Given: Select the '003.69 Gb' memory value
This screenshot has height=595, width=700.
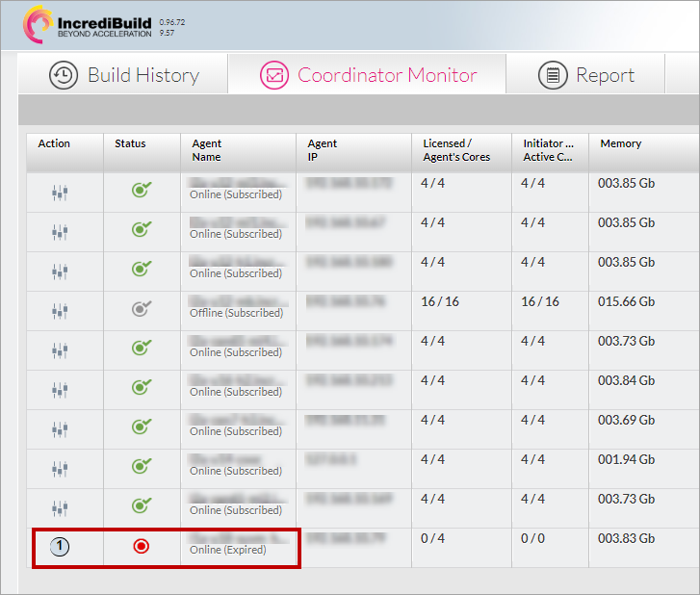Looking at the screenshot, I should 626,420.
